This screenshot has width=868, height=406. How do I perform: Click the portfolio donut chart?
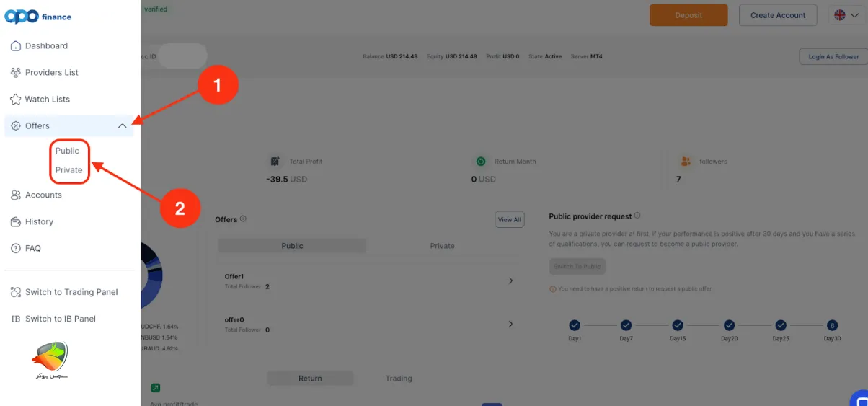click(151, 275)
